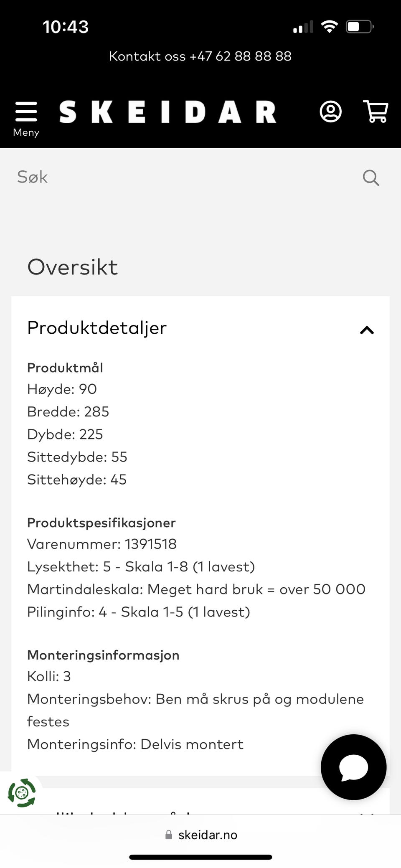Tap the Varenummer 1391518 text
Screen dimensions: 401x868
tap(102, 544)
